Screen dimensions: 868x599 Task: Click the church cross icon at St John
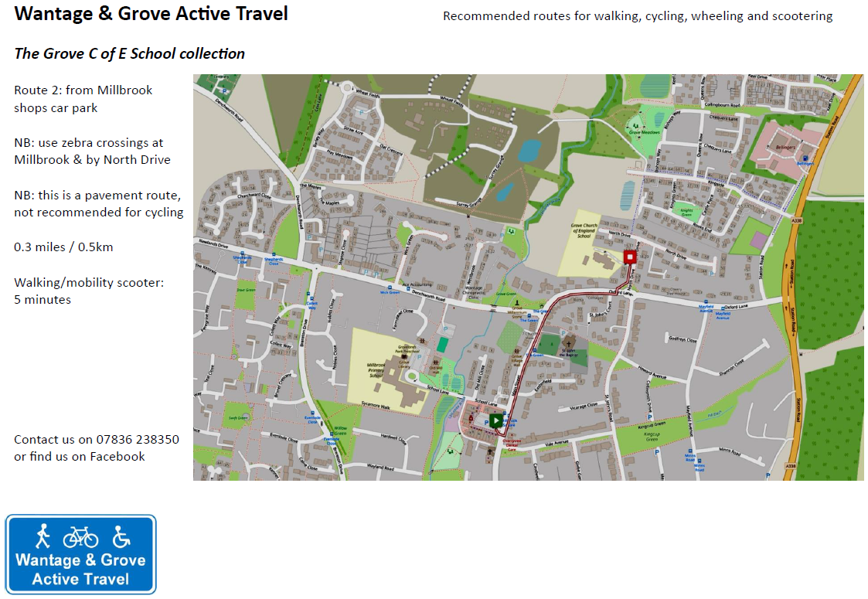(x=569, y=345)
